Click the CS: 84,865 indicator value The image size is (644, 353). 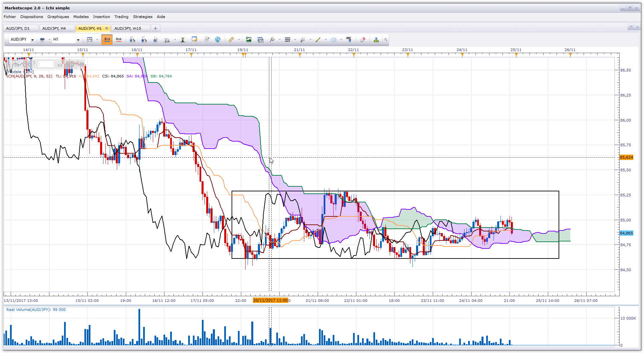pyautogui.click(x=113, y=76)
